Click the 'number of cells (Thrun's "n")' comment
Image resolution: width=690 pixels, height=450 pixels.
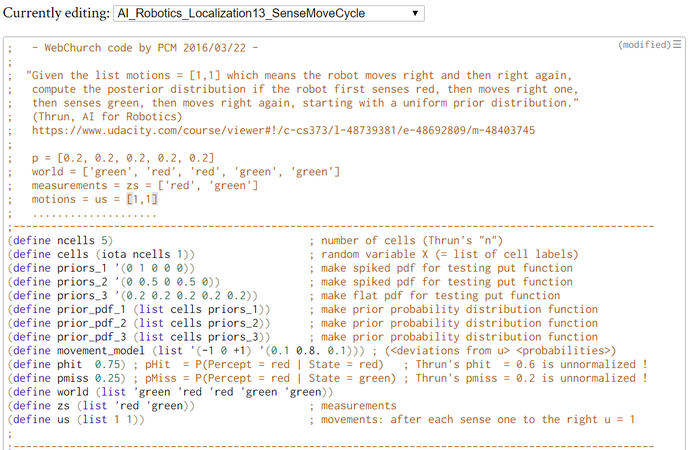point(406,241)
